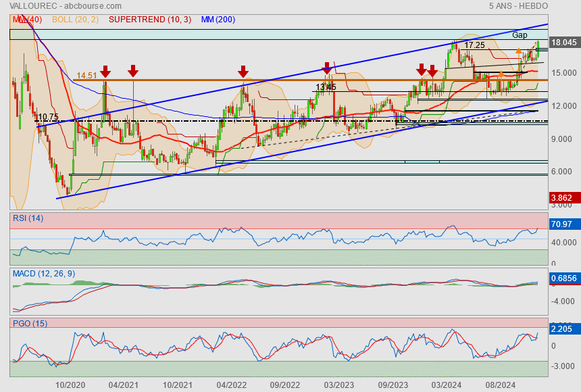
Task: Select the 10.75 support level label
Action: pyautogui.click(x=48, y=117)
